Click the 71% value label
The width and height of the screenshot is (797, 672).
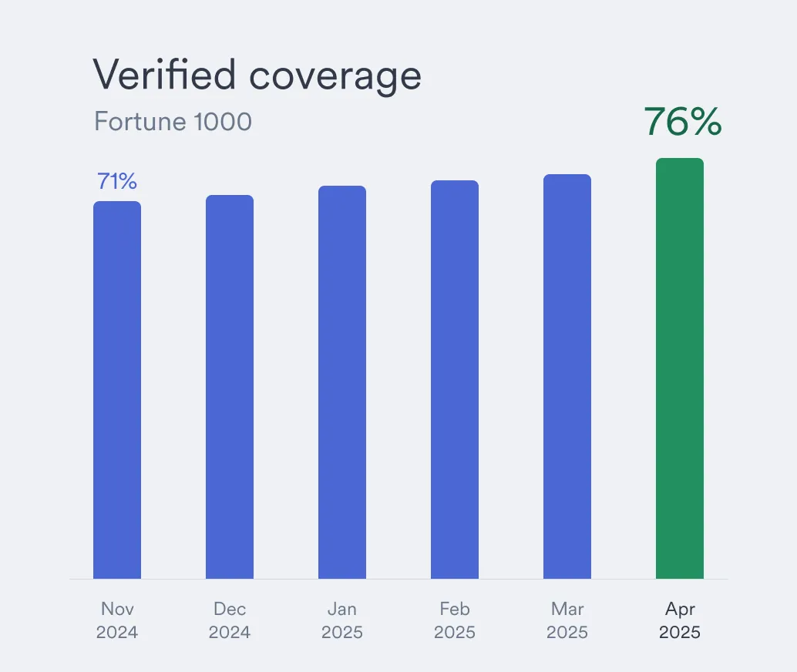(x=117, y=181)
